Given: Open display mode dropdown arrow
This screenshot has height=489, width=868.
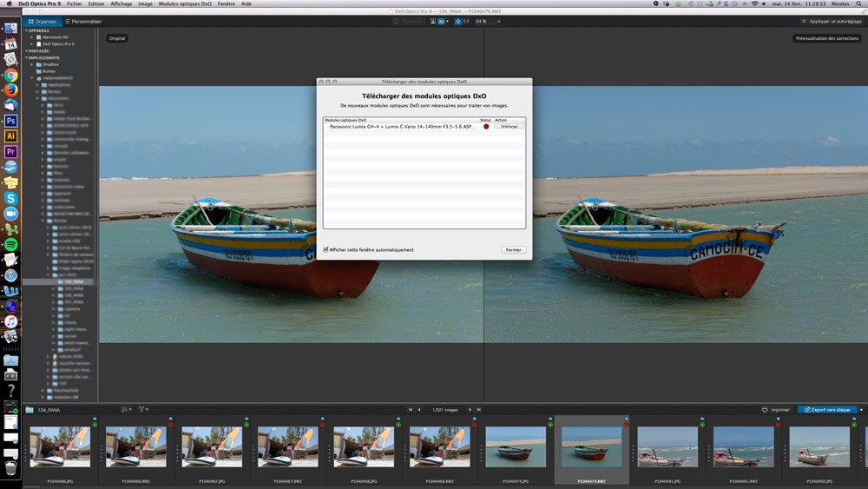Looking at the screenshot, I should tap(447, 22).
